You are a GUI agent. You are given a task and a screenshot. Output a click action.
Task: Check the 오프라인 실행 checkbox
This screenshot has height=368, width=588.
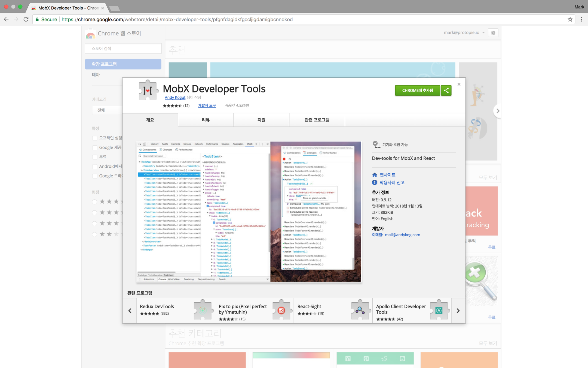coord(95,138)
